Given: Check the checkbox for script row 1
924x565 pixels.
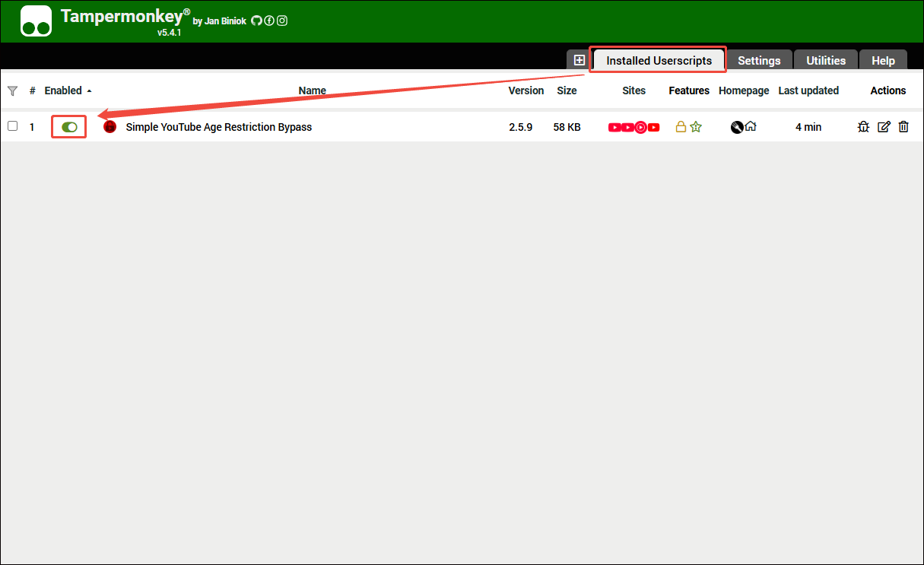Looking at the screenshot, I should coord(12,126).
